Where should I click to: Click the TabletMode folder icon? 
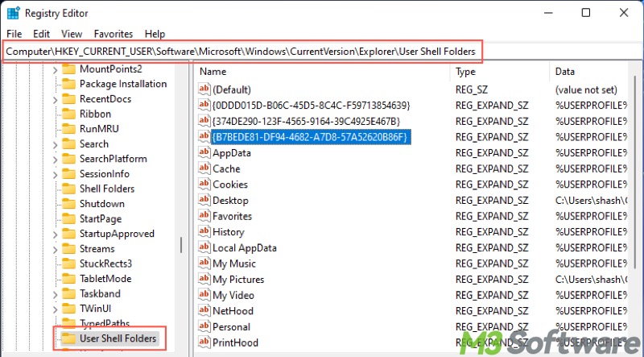point(68,279)
